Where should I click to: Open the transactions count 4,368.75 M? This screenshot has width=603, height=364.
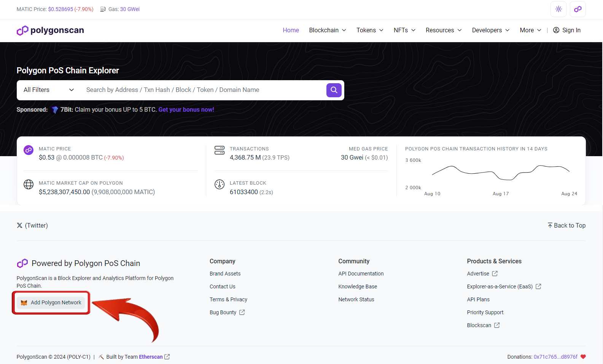tap(245, 158)
